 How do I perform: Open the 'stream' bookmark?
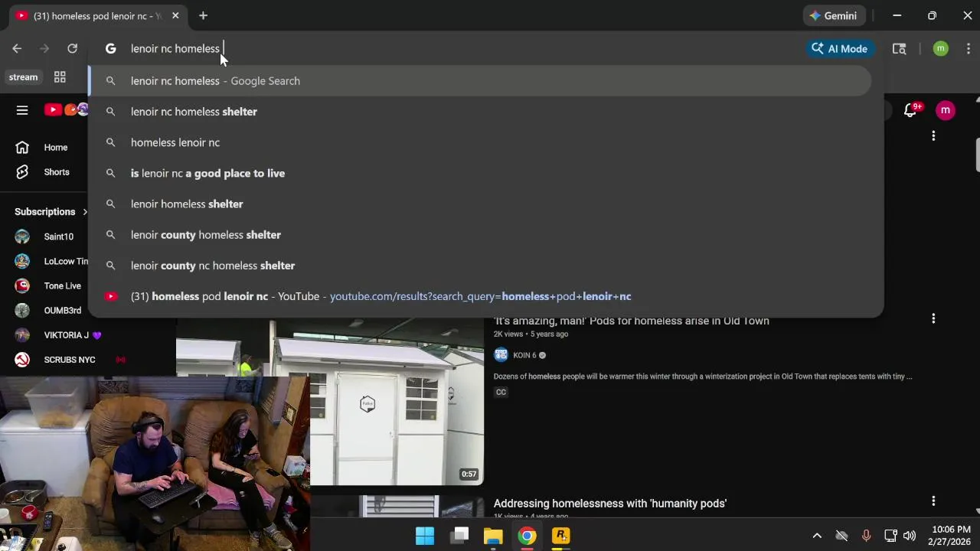coord(23,77)
